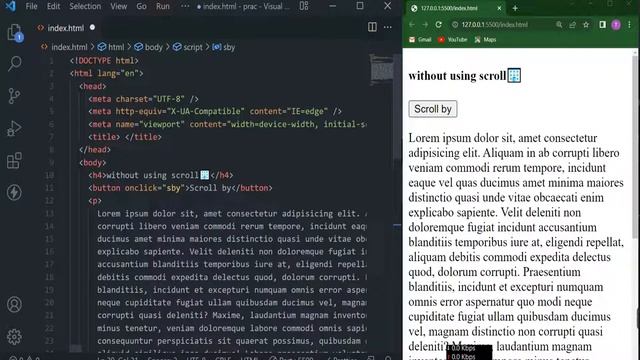Open the browser zoom indicator

[559, 24]
